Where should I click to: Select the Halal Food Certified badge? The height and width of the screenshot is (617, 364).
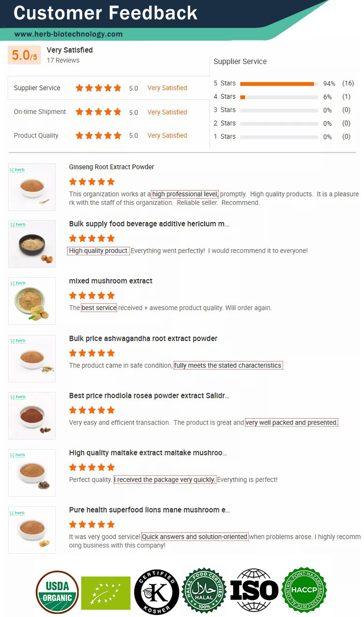pos(204,592)
